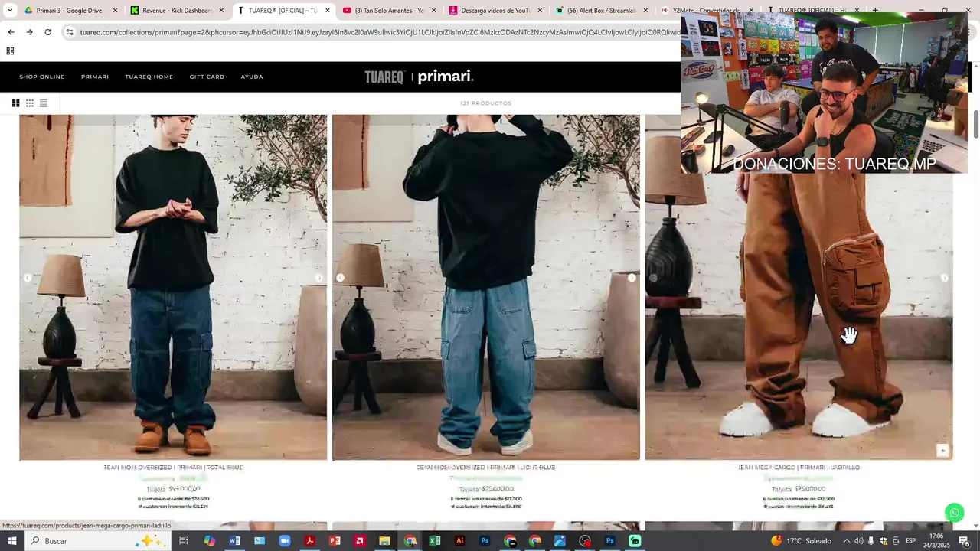Open the volume control in system tray
The width and height of the screenshot is (980, 551).
tap(858, 541)
